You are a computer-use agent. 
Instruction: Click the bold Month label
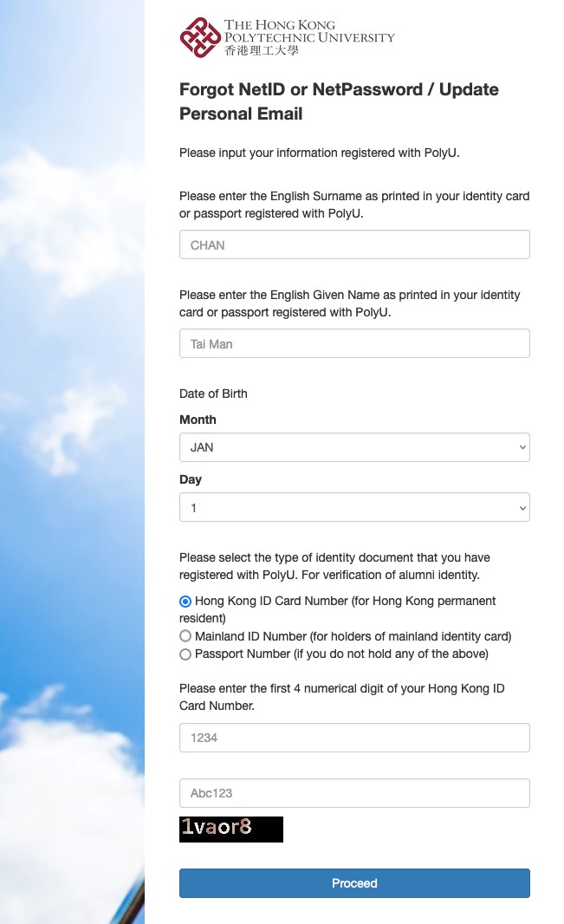tap(198, 420)
